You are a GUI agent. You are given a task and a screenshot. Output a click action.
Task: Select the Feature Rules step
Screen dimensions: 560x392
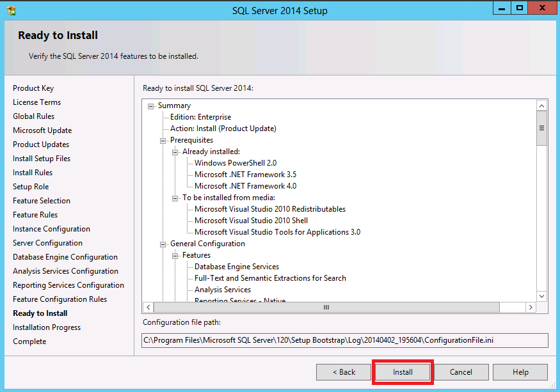point(35,215)
